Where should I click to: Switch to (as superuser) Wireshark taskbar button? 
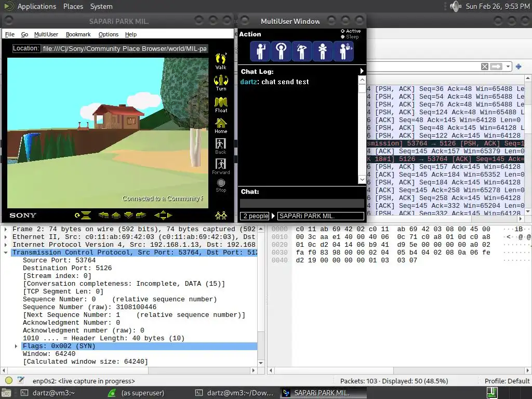pos(142,393)
